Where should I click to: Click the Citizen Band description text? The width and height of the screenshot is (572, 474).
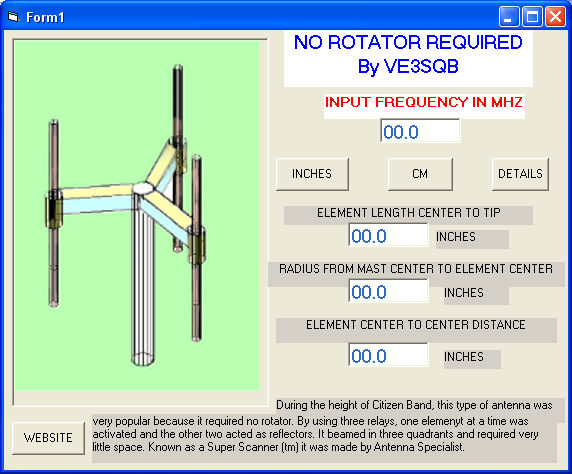[324, 426]
